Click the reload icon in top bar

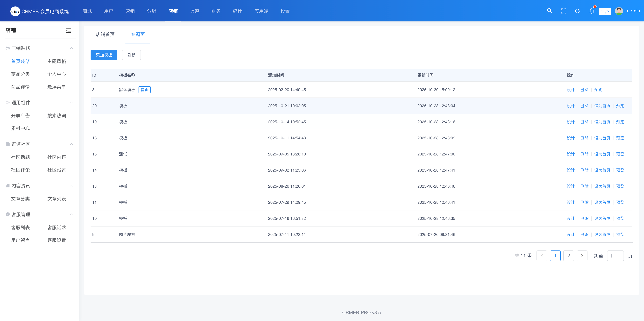coord(577,11)
